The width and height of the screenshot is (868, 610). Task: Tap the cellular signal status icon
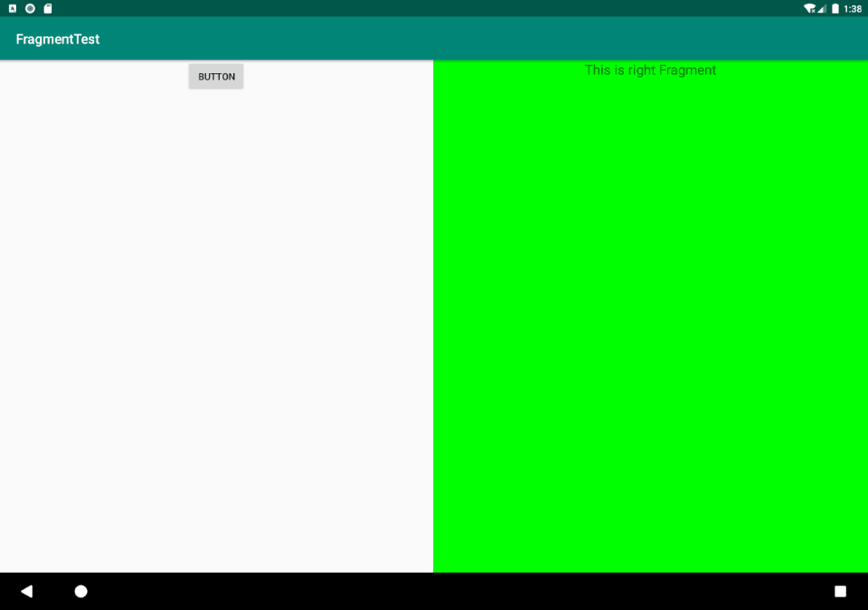[x=822, y=8]
